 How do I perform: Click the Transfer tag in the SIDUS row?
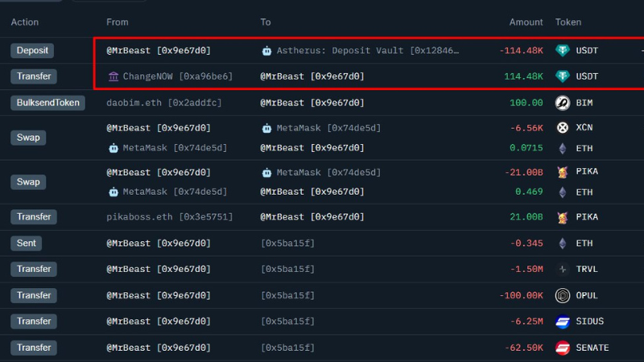pyautogui.click(x=34, y=321)
